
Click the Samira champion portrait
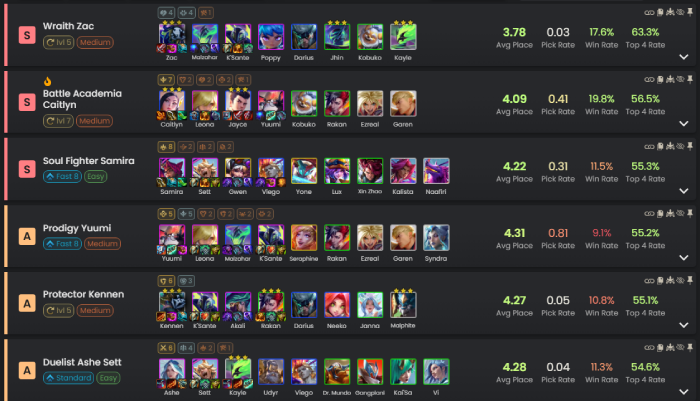(171, 171)
